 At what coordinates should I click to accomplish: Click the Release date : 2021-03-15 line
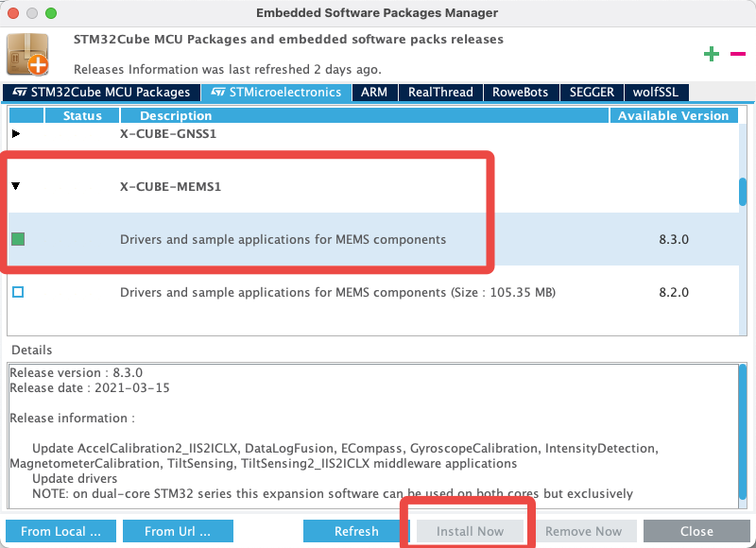90,388
